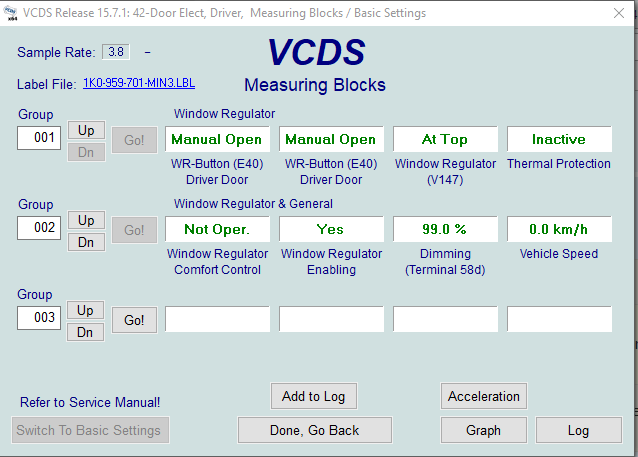Select the At Top value field
The height and width of the screenshot is (457, 638).
445,139
